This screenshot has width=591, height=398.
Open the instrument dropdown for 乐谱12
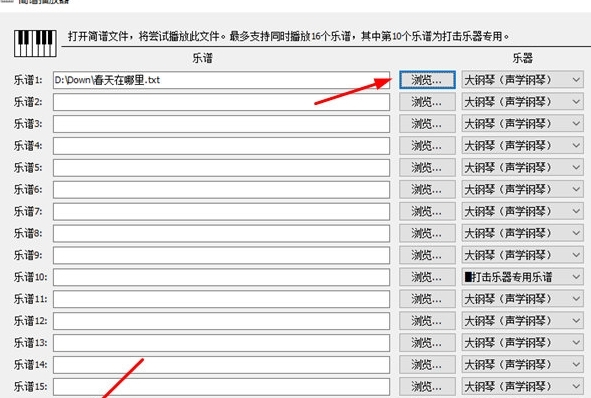[x=522, y=321]
